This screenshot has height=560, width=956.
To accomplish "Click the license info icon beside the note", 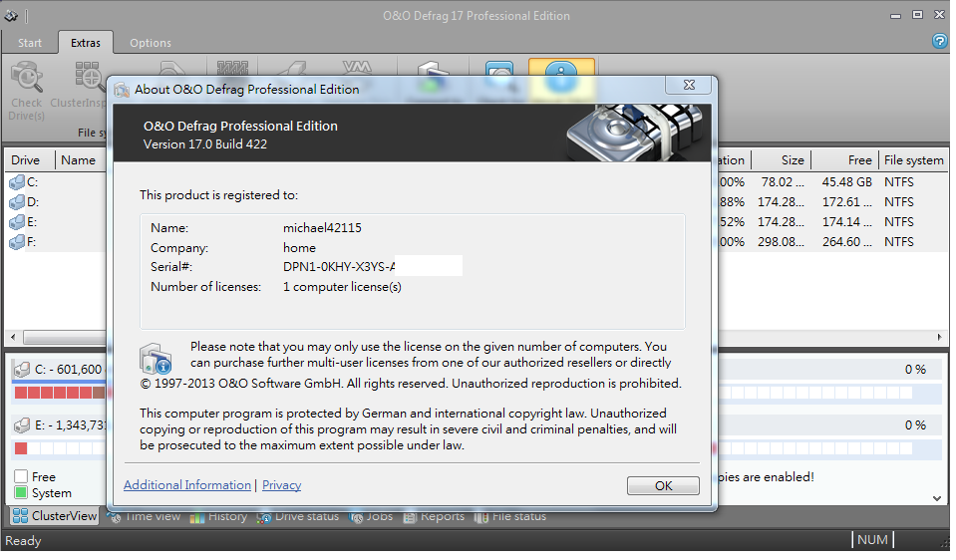I will pos(156,359).
